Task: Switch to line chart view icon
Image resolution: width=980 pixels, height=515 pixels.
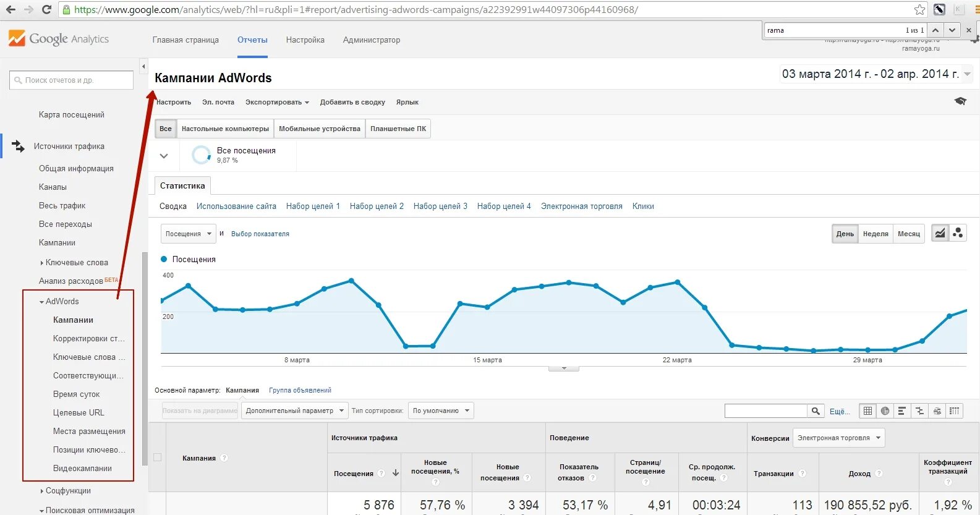Action: point(940,233)
